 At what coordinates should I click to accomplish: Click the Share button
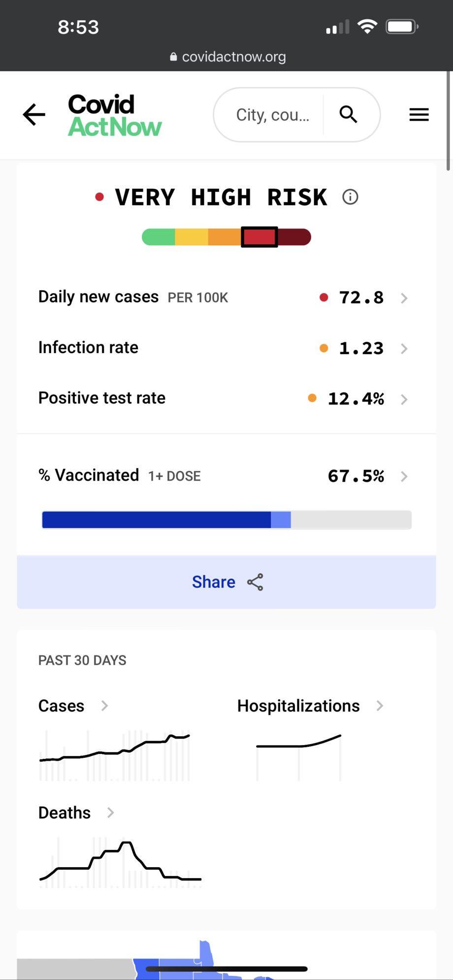[226, 582]
